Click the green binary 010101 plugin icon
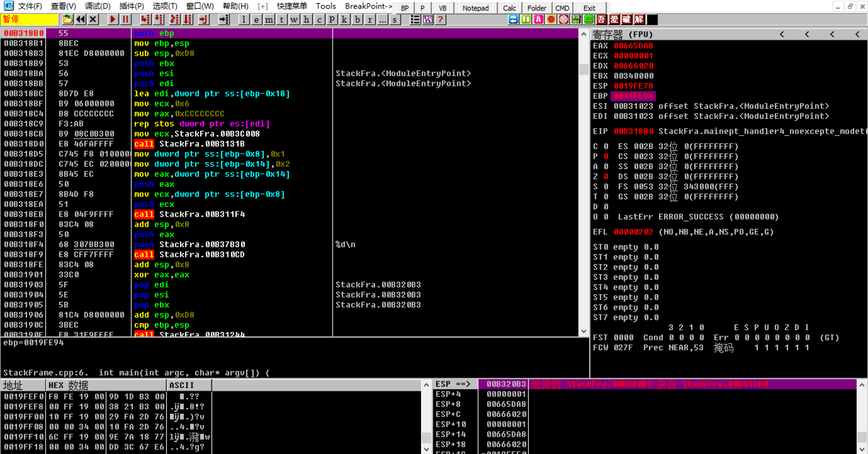This screenshot has width=868, height=454. (576, 19)
